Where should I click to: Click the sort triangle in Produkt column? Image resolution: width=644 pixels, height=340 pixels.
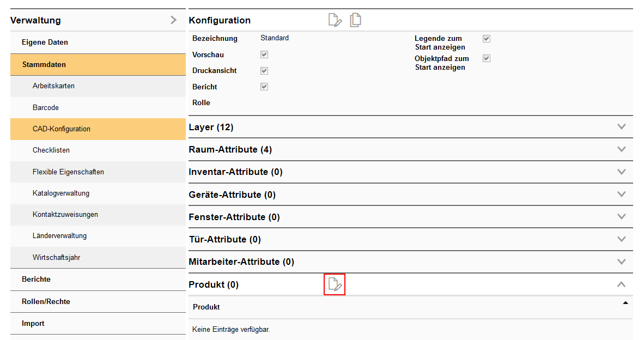point(625,302)
